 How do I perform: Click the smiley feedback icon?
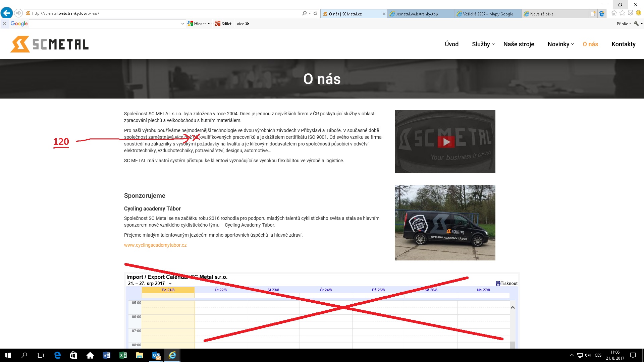639,13
